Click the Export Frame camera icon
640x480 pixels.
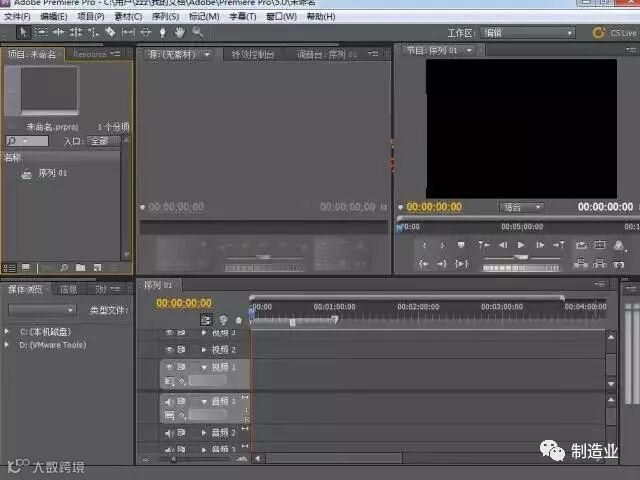(x=619, y=264)
